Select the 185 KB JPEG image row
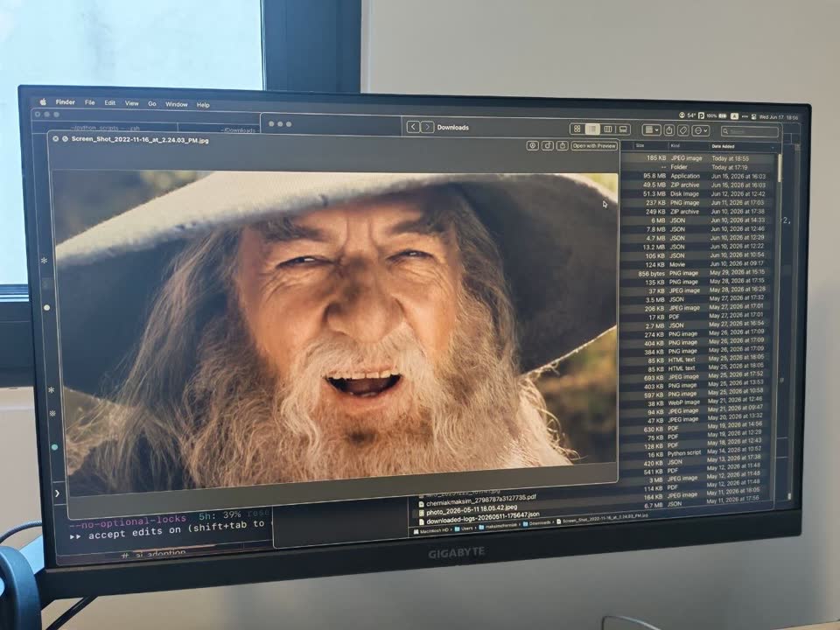Image resolution: width=840 pixels, height=630 pixels. pos(698,158)
